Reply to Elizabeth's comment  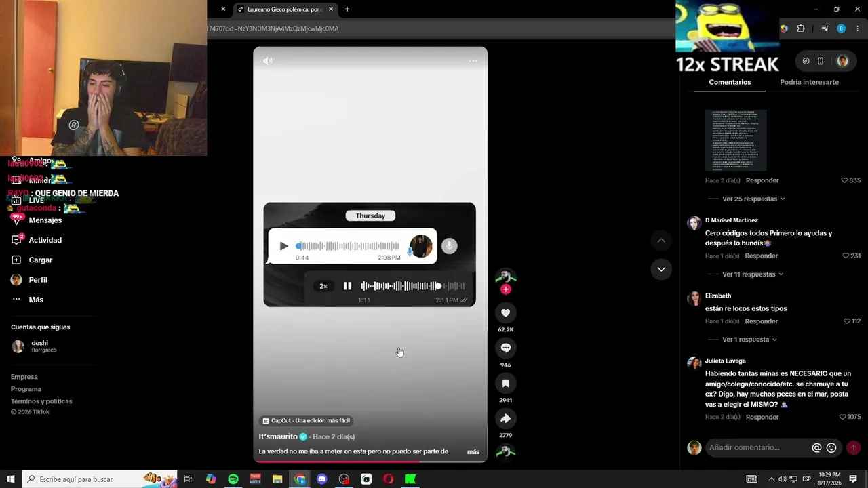tap(762, 321)
